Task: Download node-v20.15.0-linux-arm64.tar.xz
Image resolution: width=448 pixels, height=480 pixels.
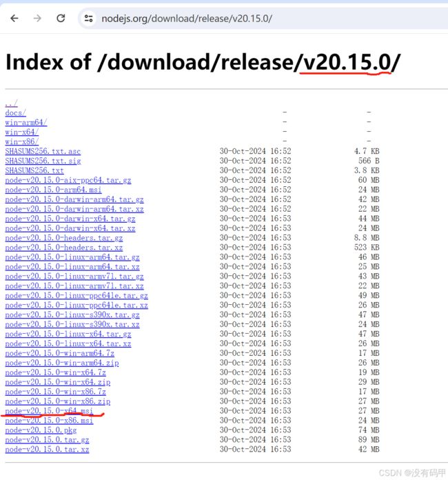Action: coord(72,267)
